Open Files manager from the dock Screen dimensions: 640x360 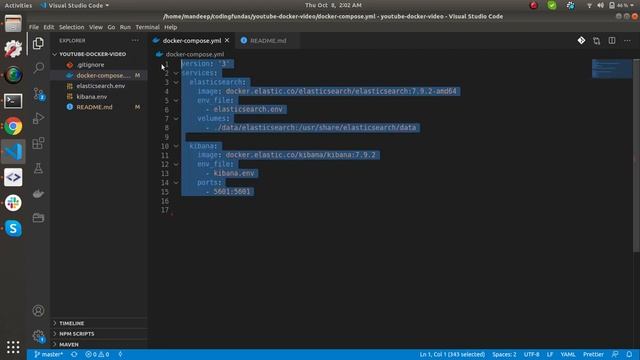pos(13,23)
